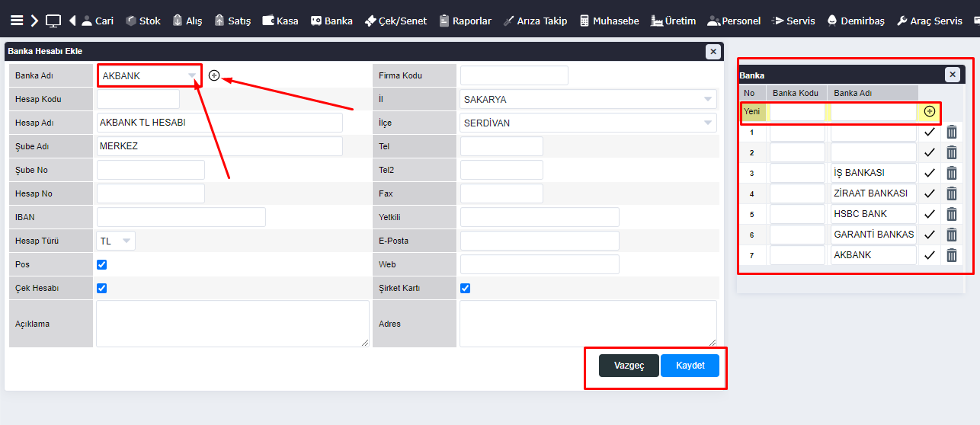Uncheck the Pos checkbox
This screenshot has width=980, height=425.
[102, 265]
